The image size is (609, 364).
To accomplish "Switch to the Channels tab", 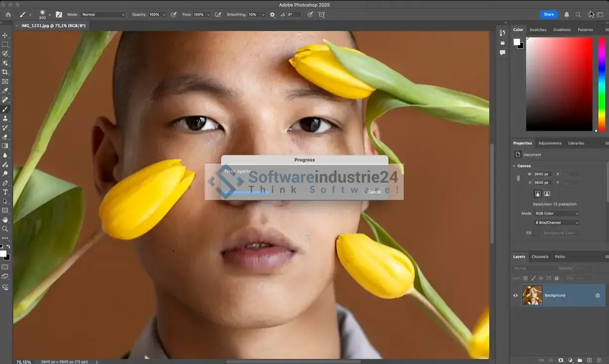I will click(540, 257).
